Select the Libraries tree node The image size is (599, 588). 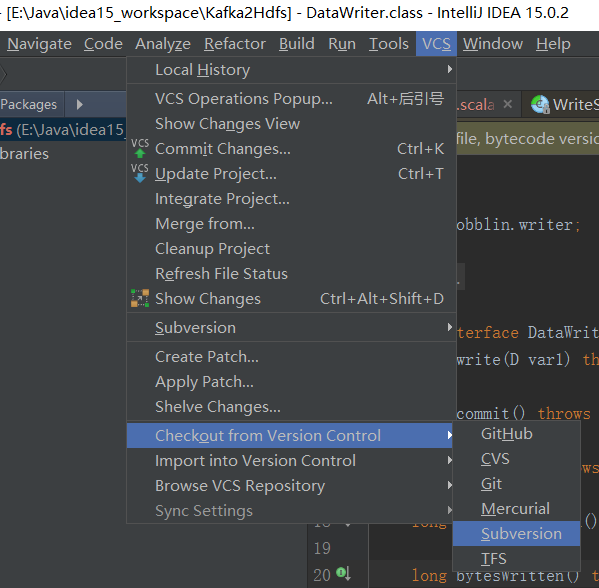[24, 154]
